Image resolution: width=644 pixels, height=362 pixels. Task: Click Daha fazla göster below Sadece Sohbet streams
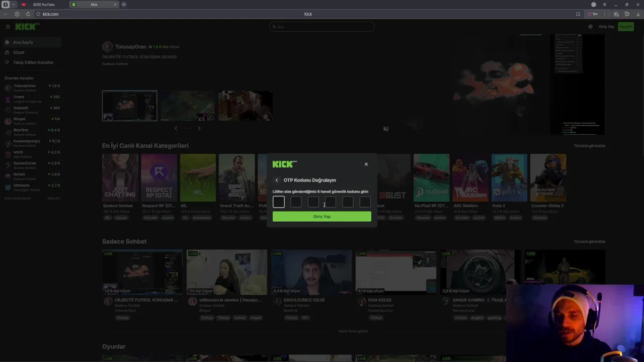pos(353,331)
